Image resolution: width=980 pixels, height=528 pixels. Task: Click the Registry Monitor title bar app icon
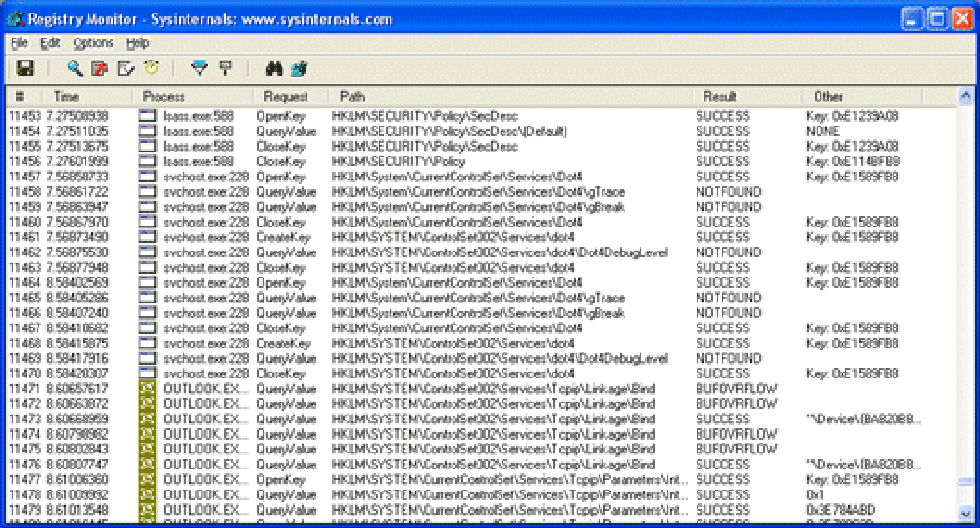point(15,19)
